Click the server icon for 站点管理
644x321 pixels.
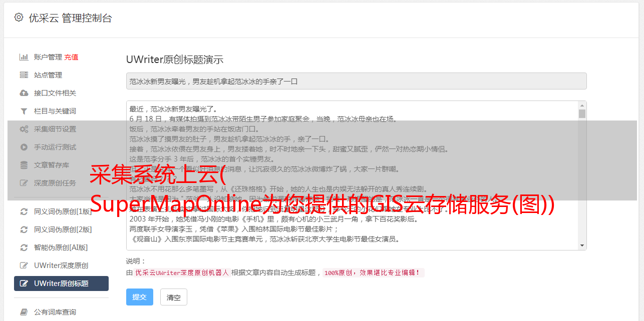[x=24, y=75]
